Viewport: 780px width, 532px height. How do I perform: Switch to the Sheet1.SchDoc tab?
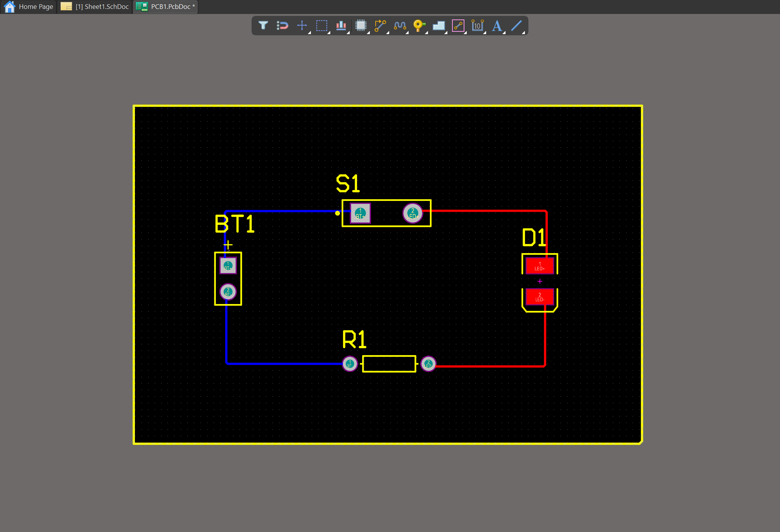[102, 7]
